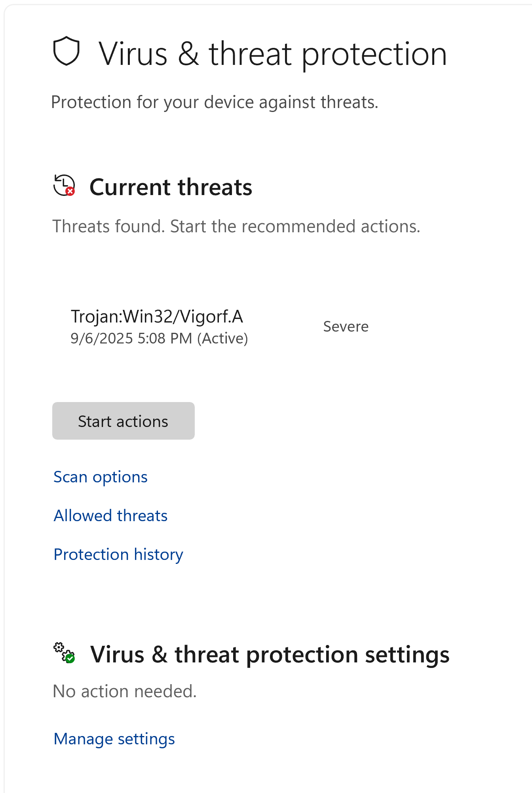532x793 pixels.
Task: Click the 'No action needed.' status text
Action: click(x=125, y=692)
